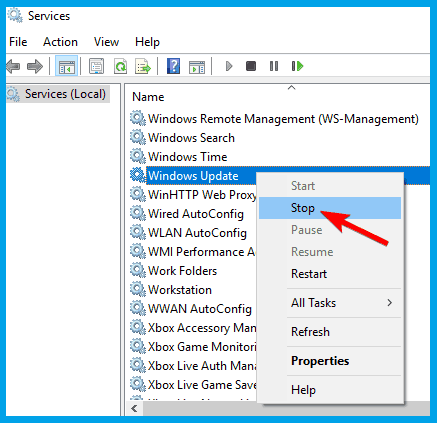Click the Export List toolbar icon
The width and height of the screenshot is (437, 423).
click(143, 66)
